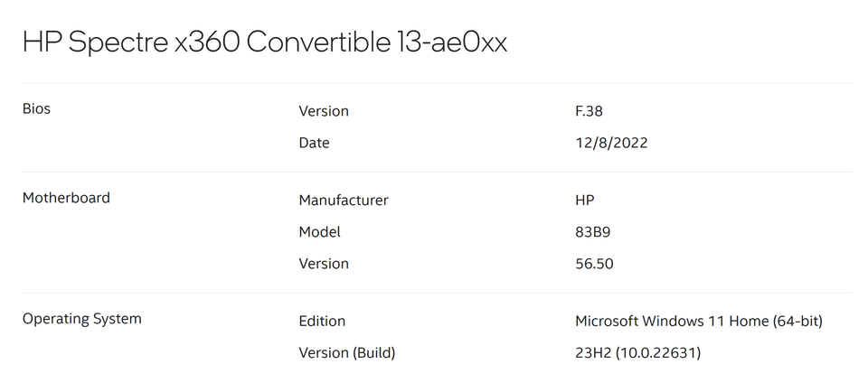Screen dimensions: 868x383
Task: Click the Version (Build) label
Action: [x=346, y=352]
